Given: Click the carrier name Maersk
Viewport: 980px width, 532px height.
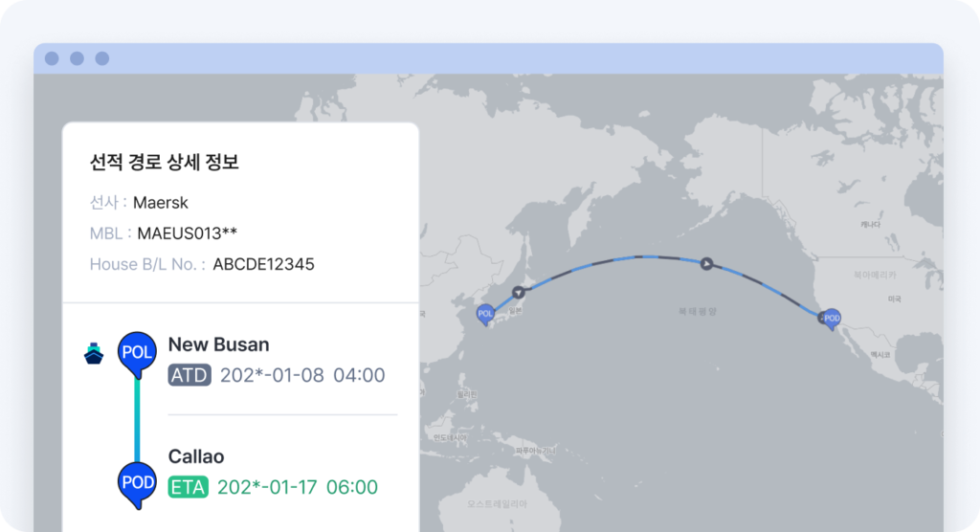Looking at the screenshot, I should tap(161, 203).
